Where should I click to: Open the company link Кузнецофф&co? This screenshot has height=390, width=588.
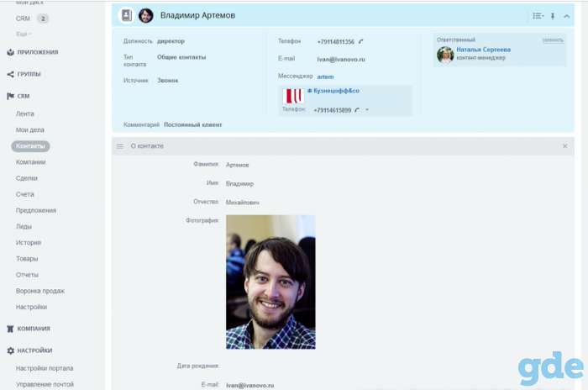click(x=336, y=91)
